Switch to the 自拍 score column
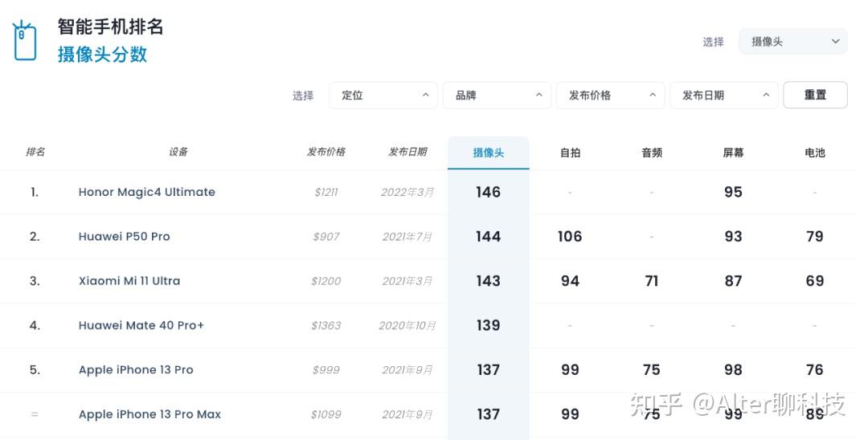Image resolution: width=868 pixels, height=440 pixels. click(570, 153)
